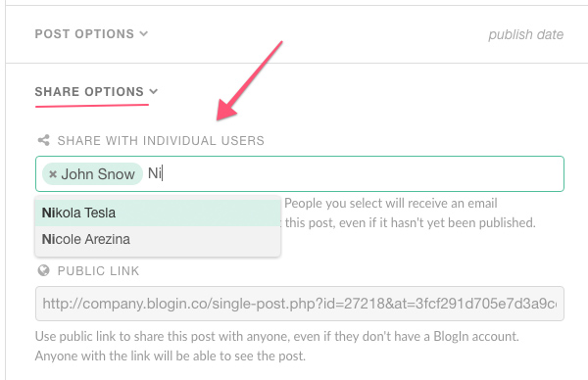Click the red arrow annotation

(250, 80)
